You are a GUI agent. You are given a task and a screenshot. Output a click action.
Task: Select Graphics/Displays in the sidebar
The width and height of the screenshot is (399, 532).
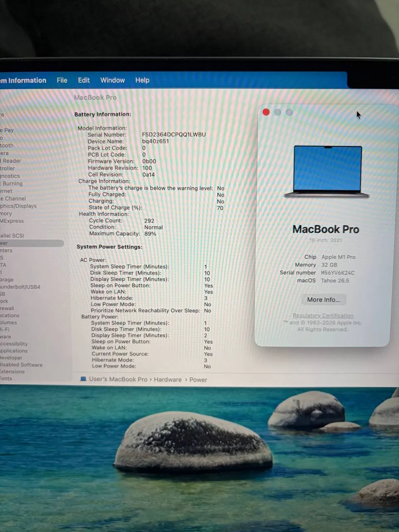[18, 206]
